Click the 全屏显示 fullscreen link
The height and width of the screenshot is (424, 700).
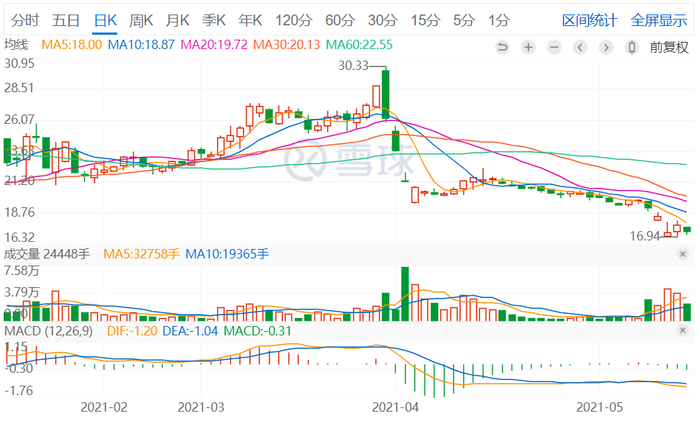click(659, 20)
